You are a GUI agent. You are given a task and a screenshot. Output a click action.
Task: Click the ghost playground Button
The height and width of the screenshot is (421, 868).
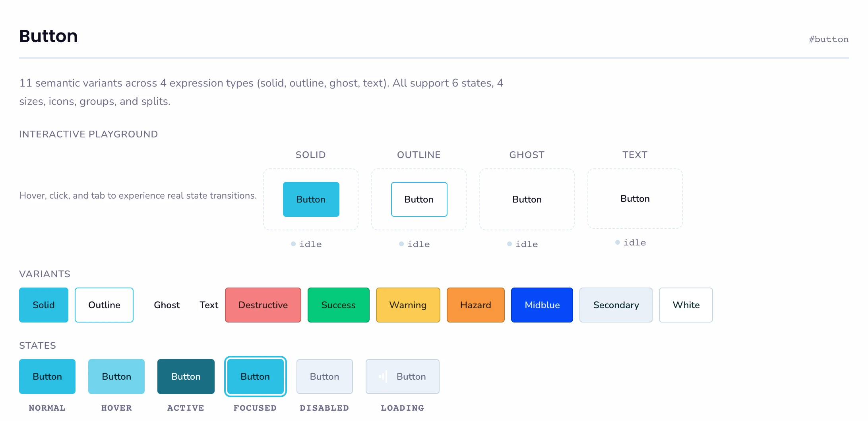(527, 199)
